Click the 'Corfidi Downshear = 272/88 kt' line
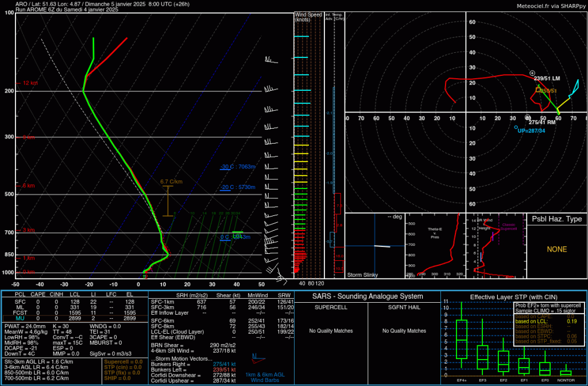Image resolution: width=588 pixels, height=386 pixels. (193, 375)
